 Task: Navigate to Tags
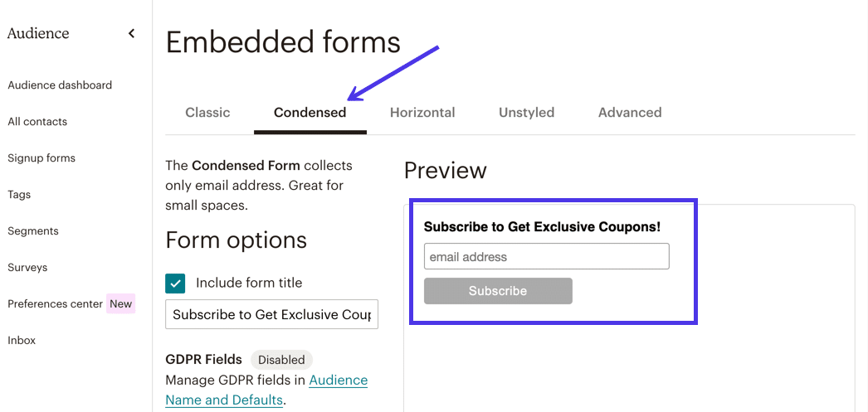[x=19, y=195]
